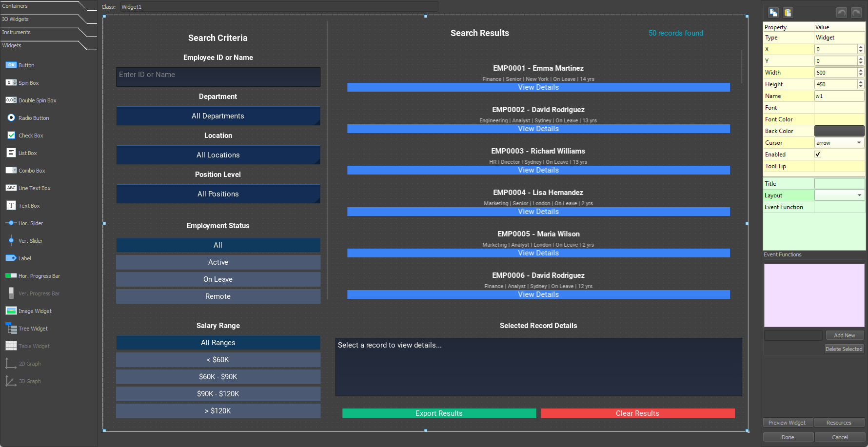The width and height of the screenshot is (868, 447).
Task: Select the Hor. Slider widget tool
Action: [30, 223]
